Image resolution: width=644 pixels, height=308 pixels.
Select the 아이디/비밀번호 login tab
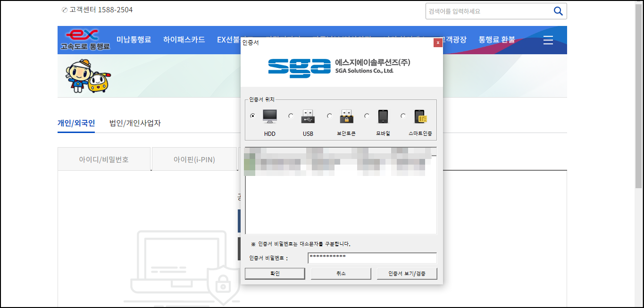104,159
